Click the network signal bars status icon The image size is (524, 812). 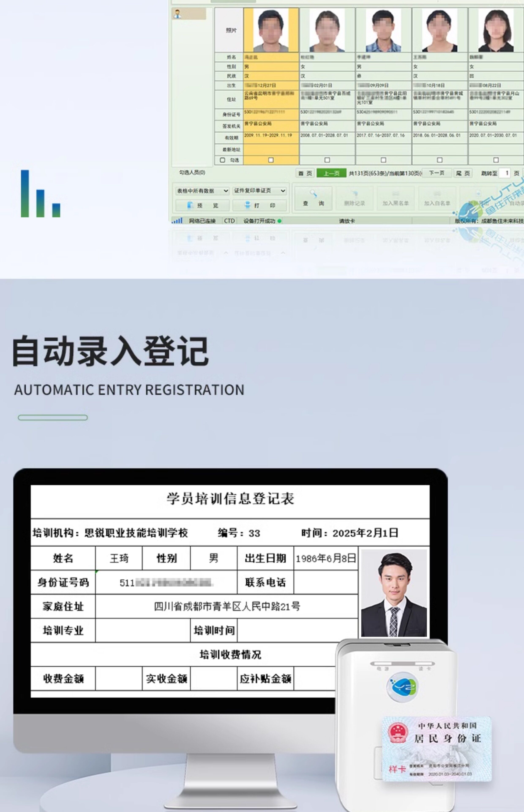click(x=177, y=221)
